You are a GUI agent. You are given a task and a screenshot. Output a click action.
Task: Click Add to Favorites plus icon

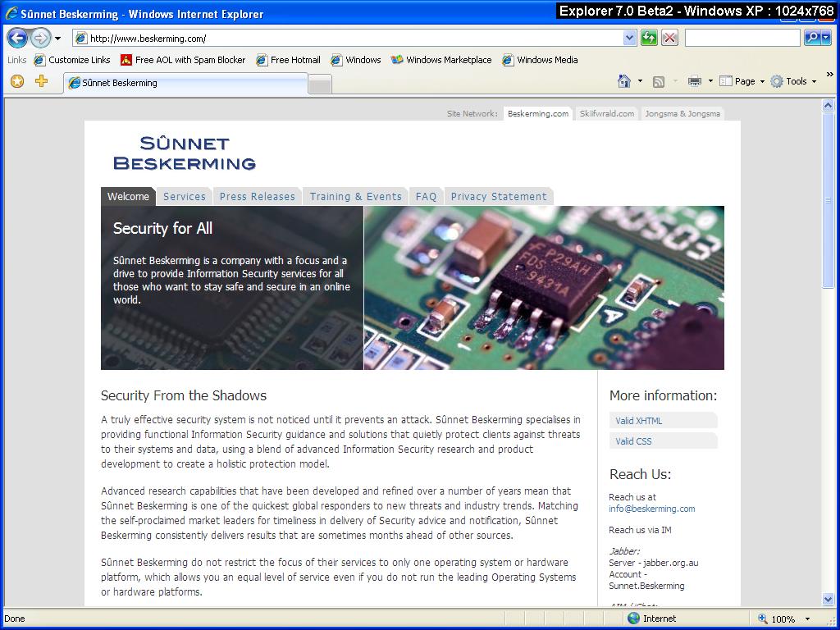(x=41, y=81)
